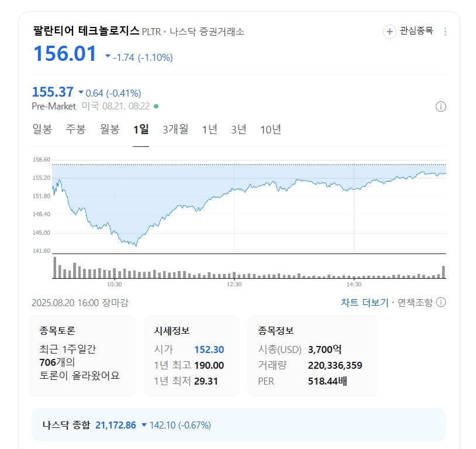Click the 관심종목 button label
Viewport: 476px width, 449px height.
click(x=416, y=30)
